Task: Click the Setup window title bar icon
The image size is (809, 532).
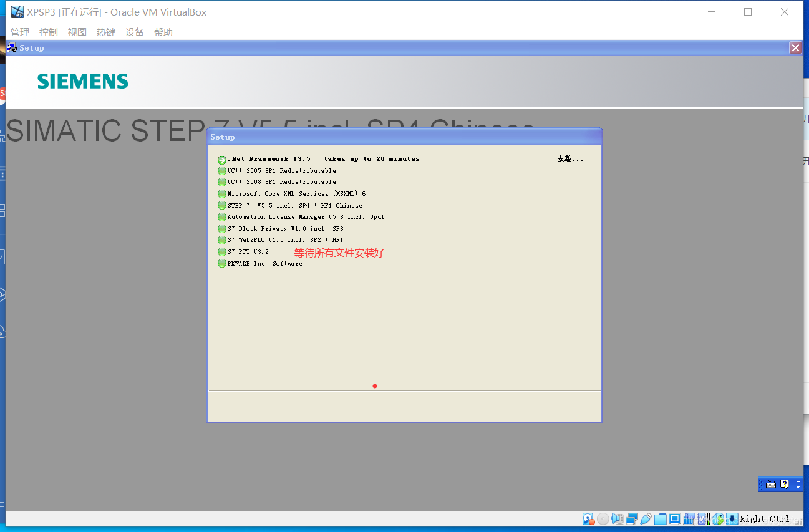Action: click(x=12, y=47)
